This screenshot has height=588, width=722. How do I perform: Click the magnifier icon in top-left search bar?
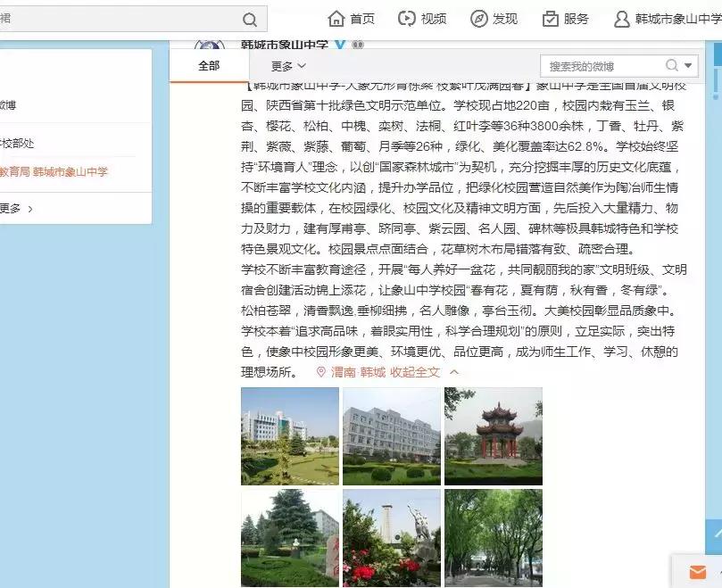tap(251, 18)
